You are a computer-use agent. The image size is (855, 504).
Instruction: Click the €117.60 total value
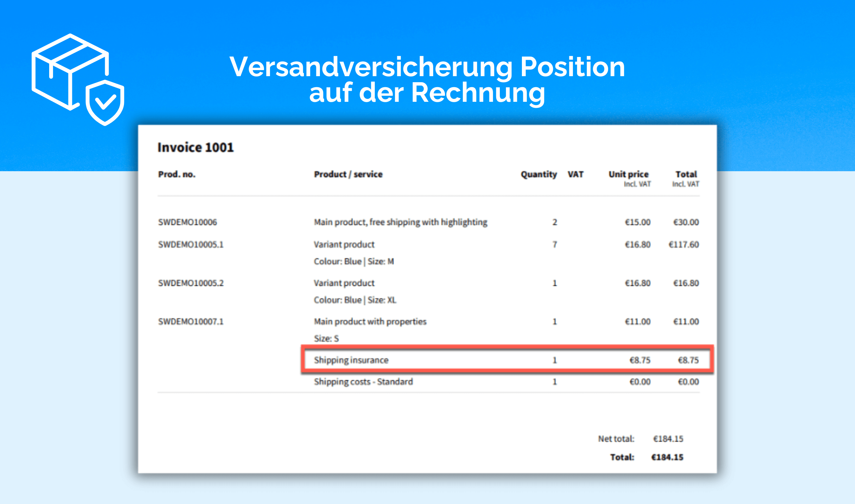684,245
